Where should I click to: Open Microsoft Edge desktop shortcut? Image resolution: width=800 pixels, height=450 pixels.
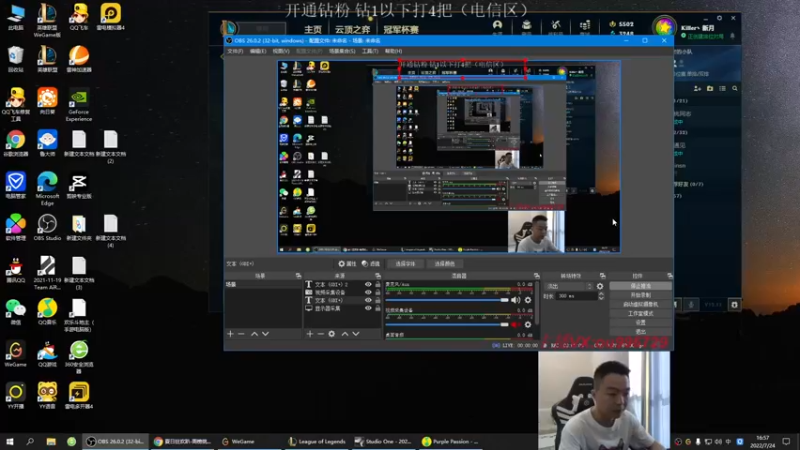click(47, 188)
